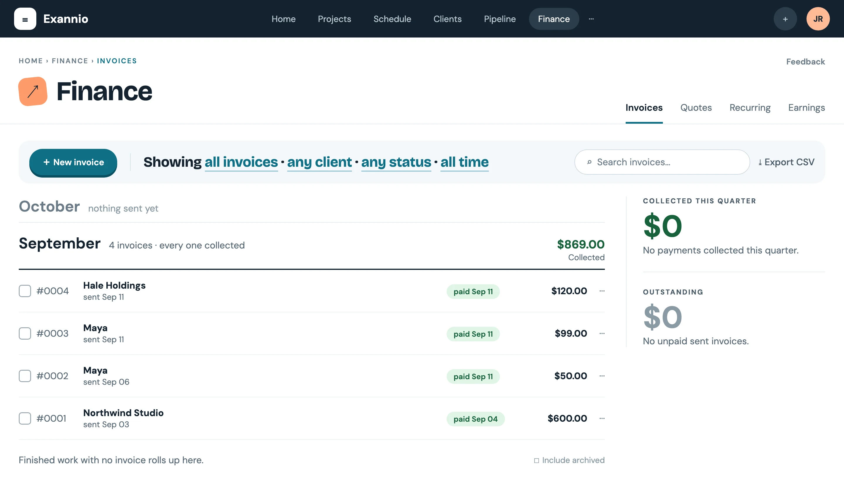Image resolution: width=844 pixels, height=504 pixels.
Task: Click the 'paid Sep 04' status badge
Action: coord(476,419)
